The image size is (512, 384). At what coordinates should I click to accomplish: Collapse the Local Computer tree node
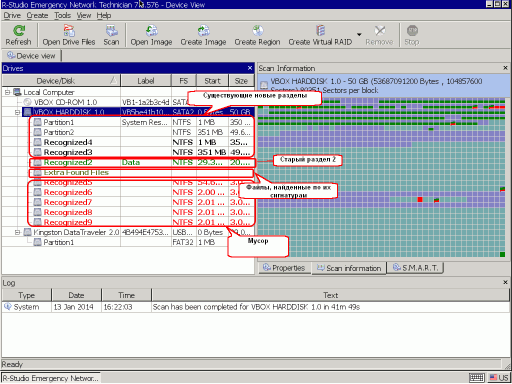click(7, 92)
